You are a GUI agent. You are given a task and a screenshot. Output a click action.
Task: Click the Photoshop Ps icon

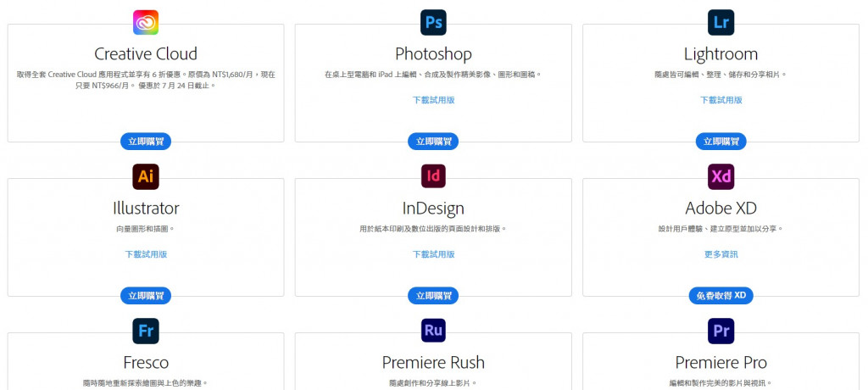(433, 23)
